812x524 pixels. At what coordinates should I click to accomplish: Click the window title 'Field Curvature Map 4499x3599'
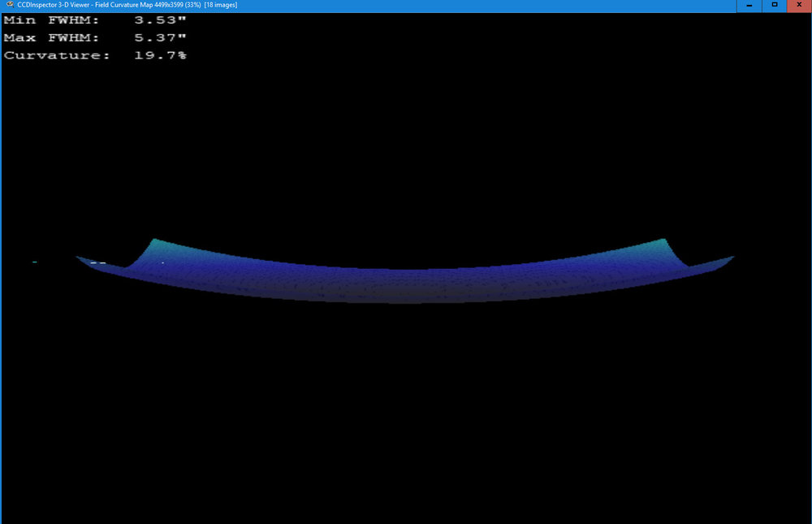point(140,5)
